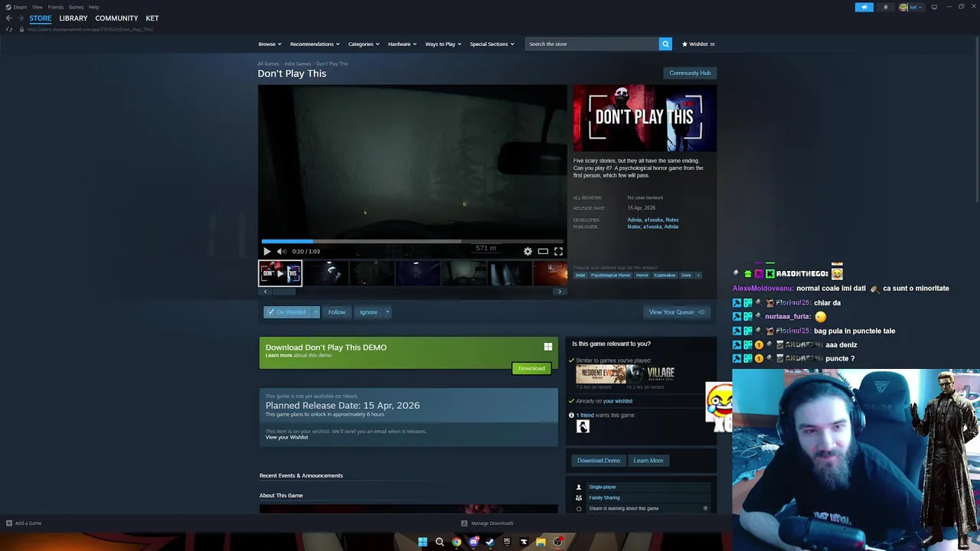Open the Indie Games breadcrumb link

(x=298, y=64)
